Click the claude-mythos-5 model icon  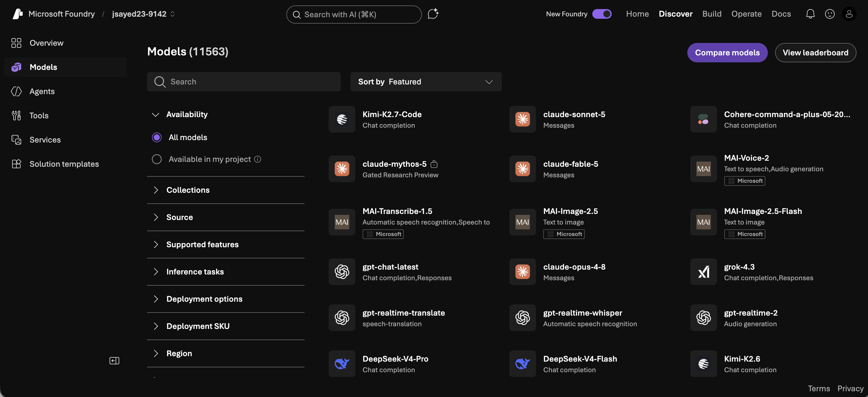tap(342, 169)
